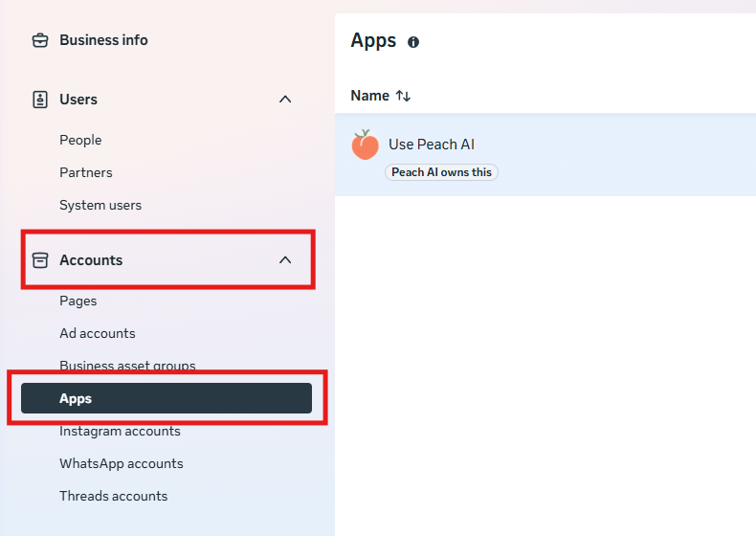This screenshot has height=536, width=756.
Task: Open the People page
Action: (x=80, y=140)
